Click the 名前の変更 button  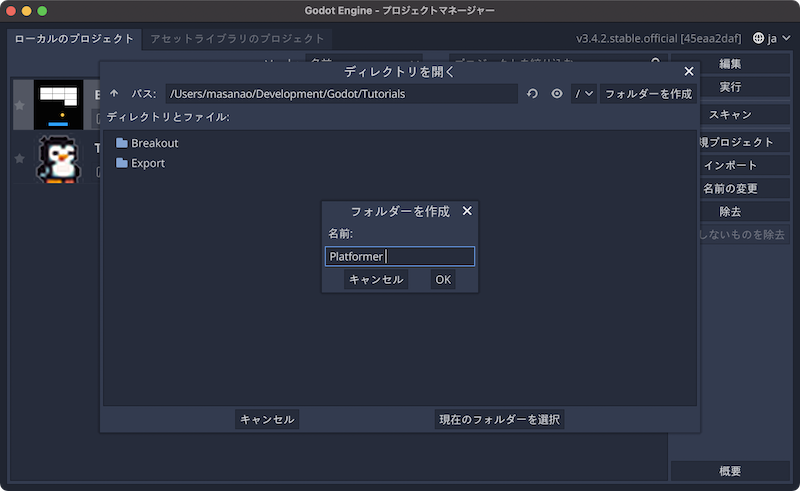[730, 189]
